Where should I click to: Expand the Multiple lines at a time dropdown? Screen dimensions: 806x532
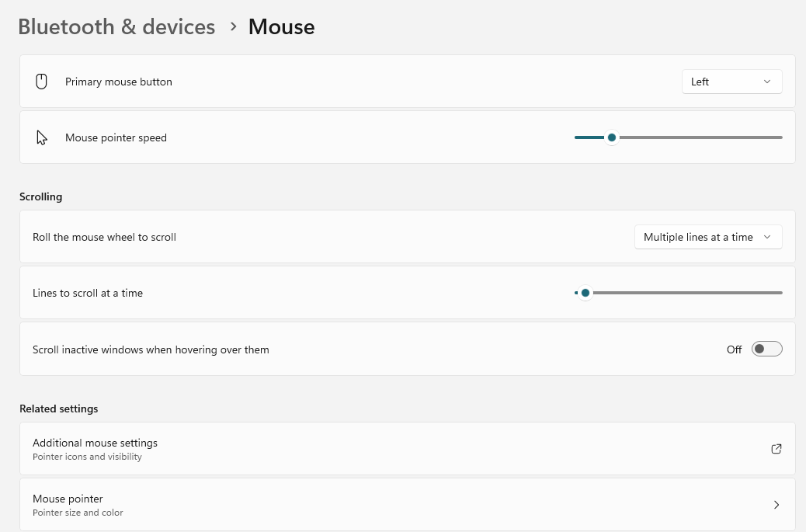coord(707,237)
